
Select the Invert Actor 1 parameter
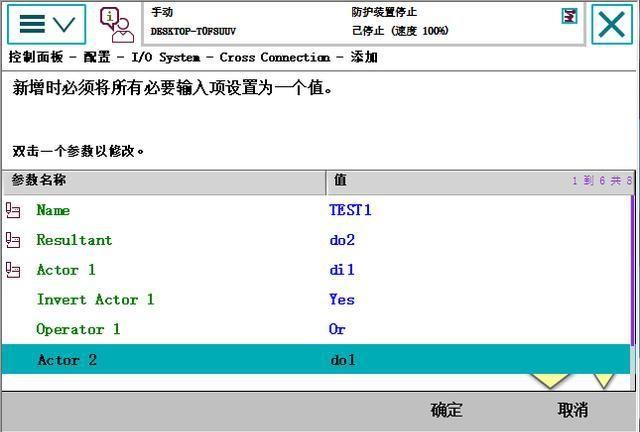(x=316, y=300)
